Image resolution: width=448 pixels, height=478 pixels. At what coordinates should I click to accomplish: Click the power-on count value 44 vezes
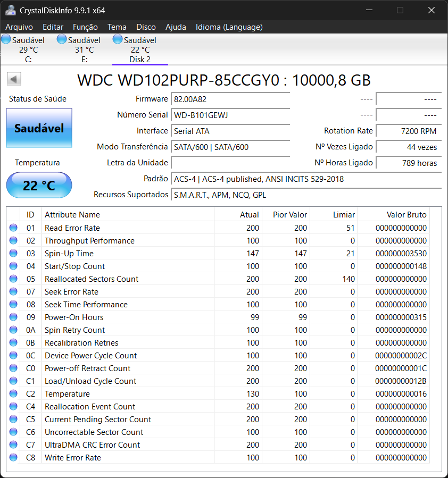coord(409,147)
